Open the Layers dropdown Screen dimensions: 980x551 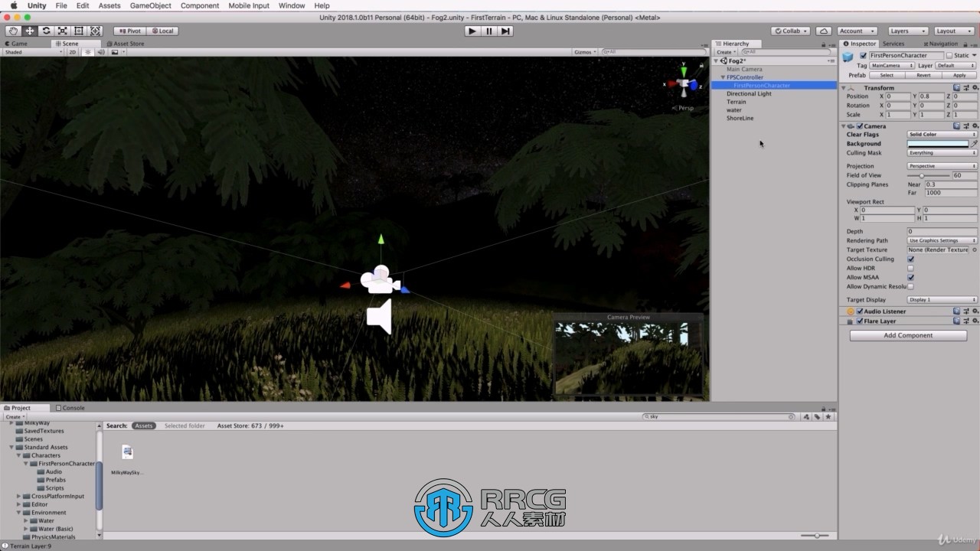pos(907,31)
